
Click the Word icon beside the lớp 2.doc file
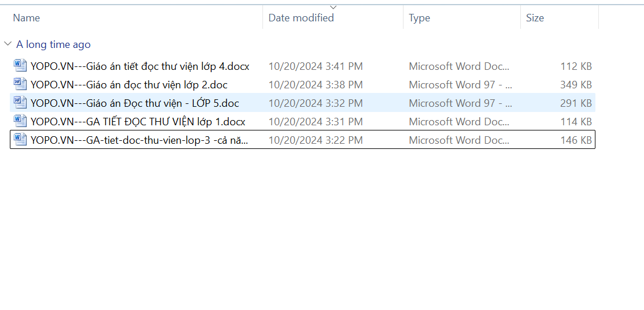tap(20, 84)
